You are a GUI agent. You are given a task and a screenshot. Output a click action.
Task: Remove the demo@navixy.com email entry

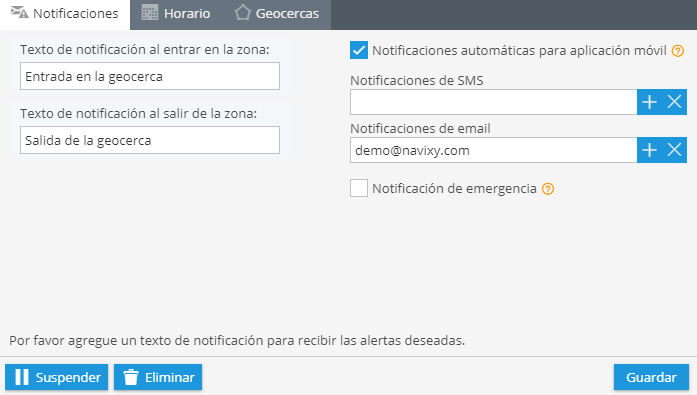pyautogui.click(x=674, y=150)
